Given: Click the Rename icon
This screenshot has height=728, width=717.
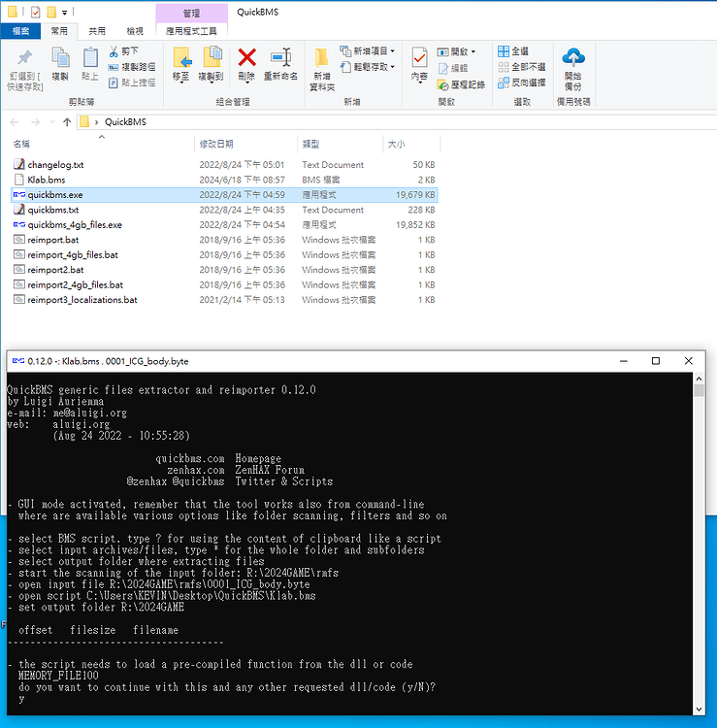Looking at the screenshot, I should click(280, 57).
